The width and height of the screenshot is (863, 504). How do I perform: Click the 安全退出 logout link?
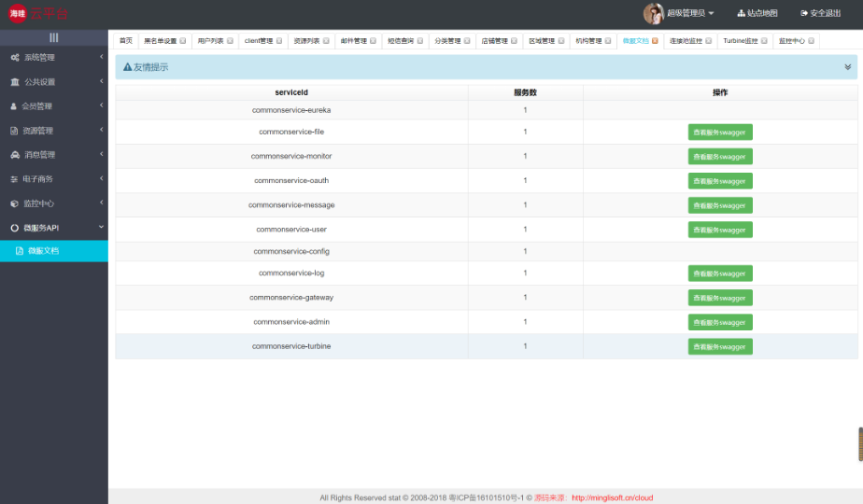coord(821,13)
